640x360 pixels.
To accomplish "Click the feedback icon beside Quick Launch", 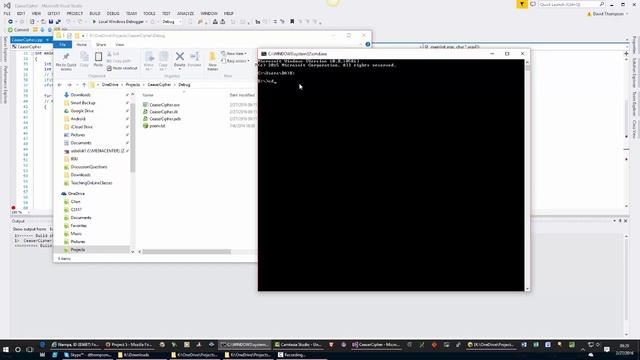I will pyautogui.click(x=533, y=4).
